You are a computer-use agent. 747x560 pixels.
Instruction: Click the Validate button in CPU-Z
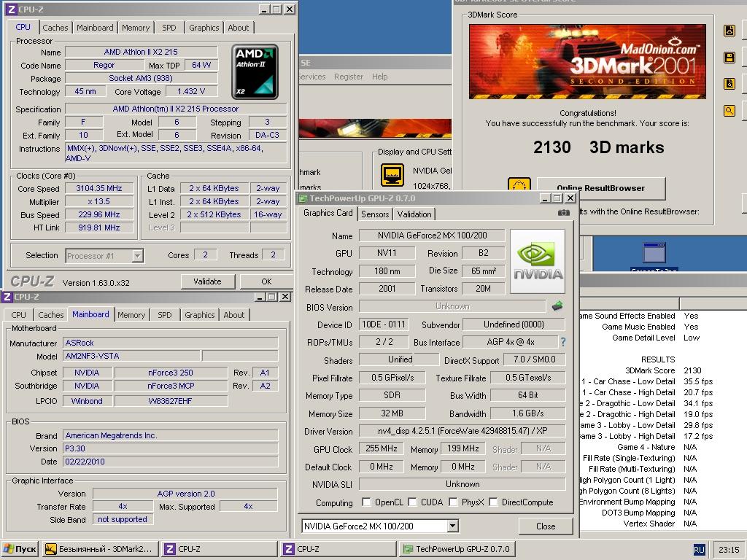[208, 281]
